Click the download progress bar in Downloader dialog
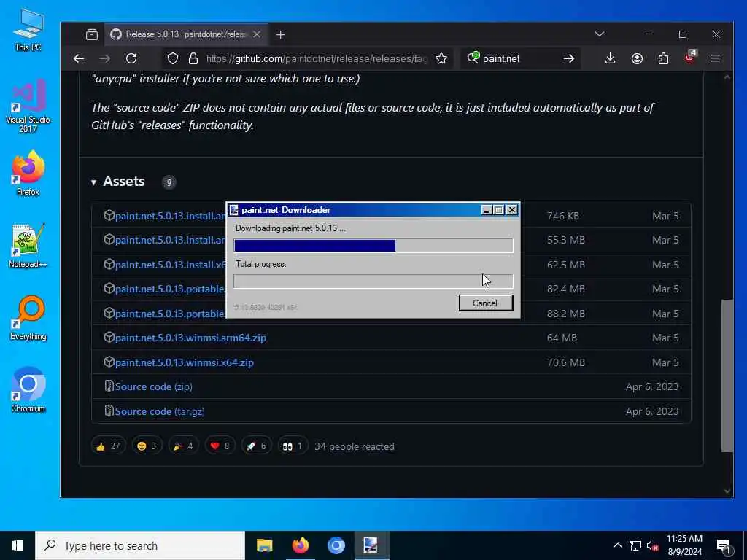747x560 pixels. [373, 245]
